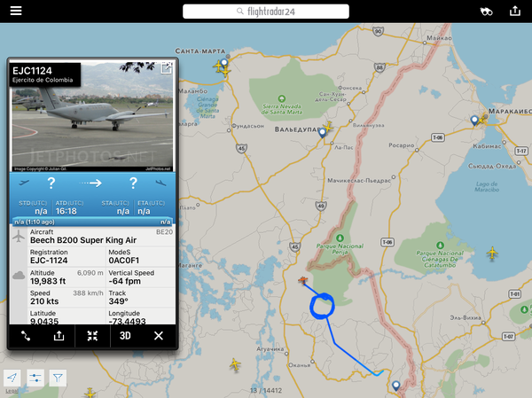Click the flightradar24 search field
The height and width of the screenshot is (398, 532).
coord(266,12)
